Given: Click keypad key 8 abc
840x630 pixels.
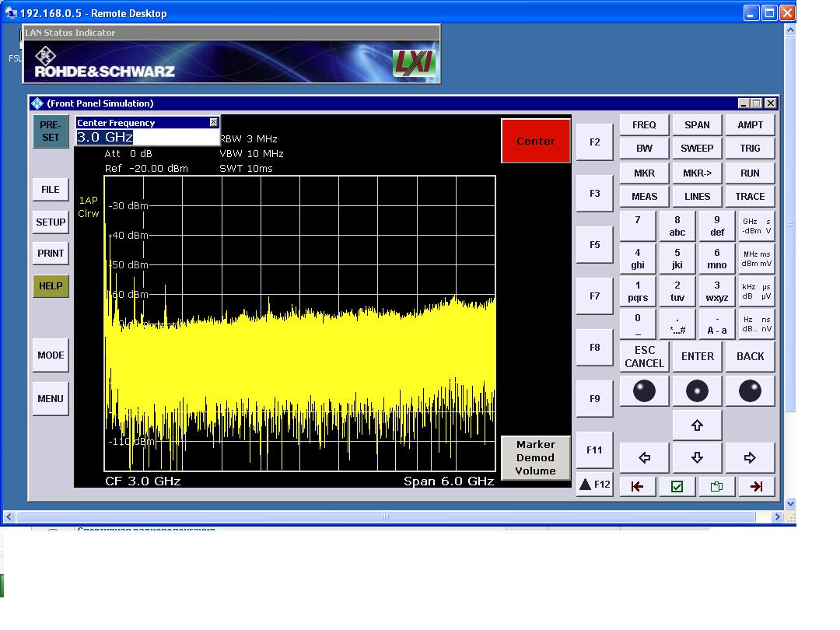Looking at the screenshot, I should pos(677,226).
